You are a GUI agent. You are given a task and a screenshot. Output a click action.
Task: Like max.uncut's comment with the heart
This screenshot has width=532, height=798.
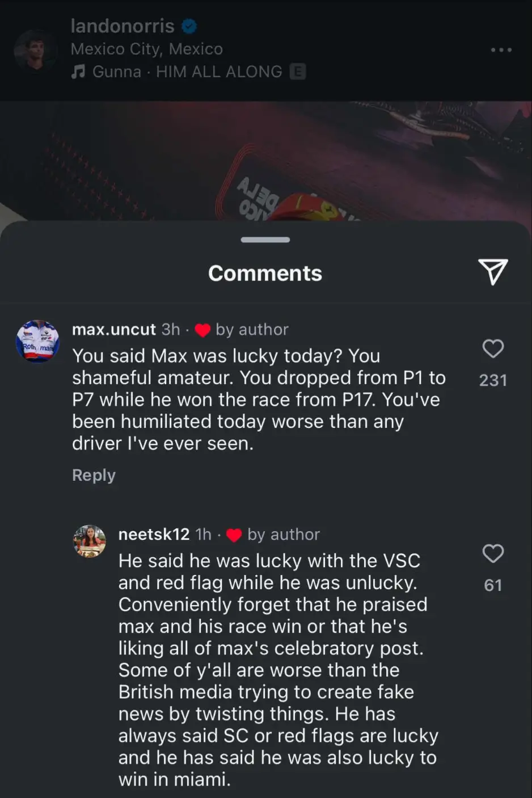click(x=493, y=348)
